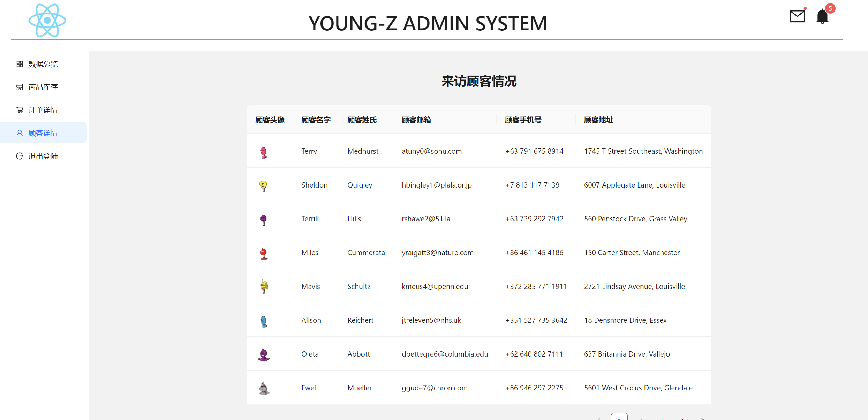Click the 商品库存 shop icon

pyautogui.click(x=20, y=87)
